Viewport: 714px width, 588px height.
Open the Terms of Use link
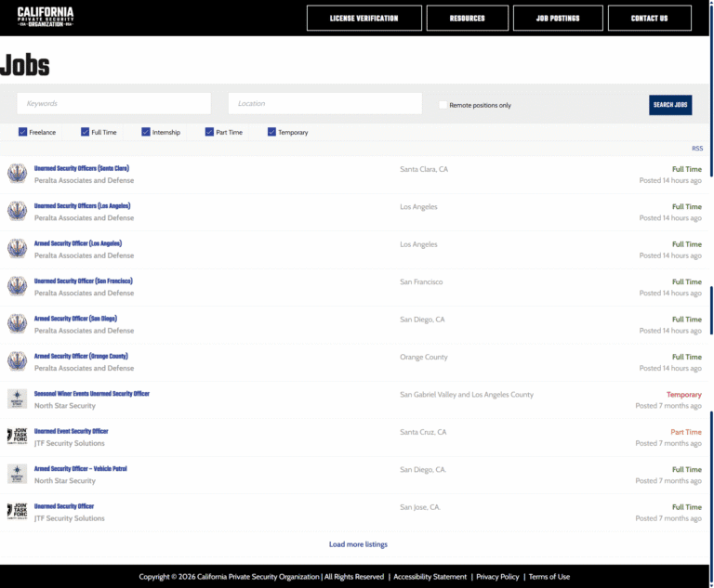549,577
